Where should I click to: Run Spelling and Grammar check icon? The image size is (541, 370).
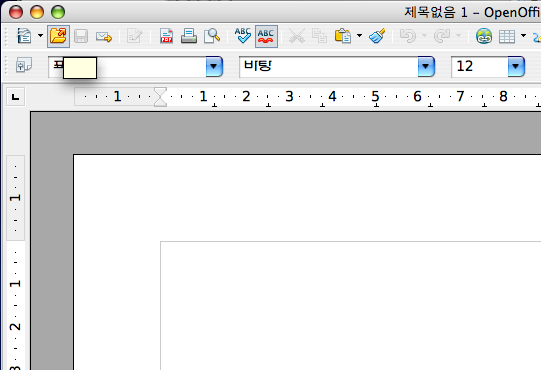click(243, 36)
